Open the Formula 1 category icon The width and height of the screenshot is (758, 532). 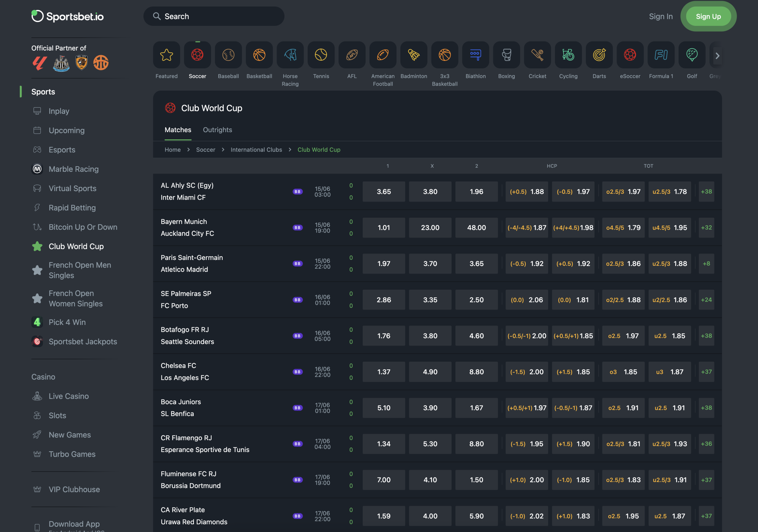click(x=661, y=55)
